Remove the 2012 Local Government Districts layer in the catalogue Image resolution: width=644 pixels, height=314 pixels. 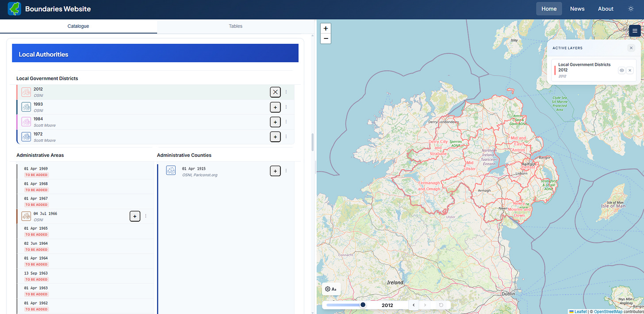(275, 92)
